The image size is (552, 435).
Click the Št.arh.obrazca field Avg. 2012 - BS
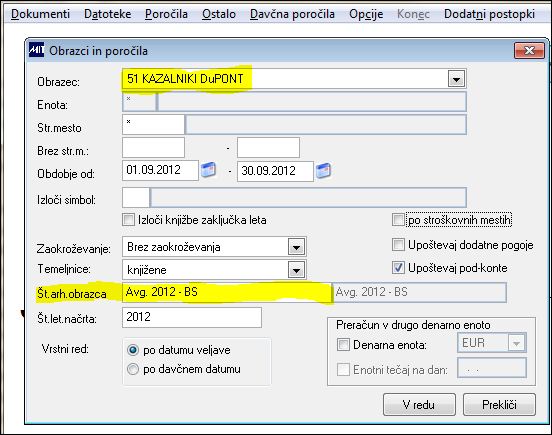(227, 292)
